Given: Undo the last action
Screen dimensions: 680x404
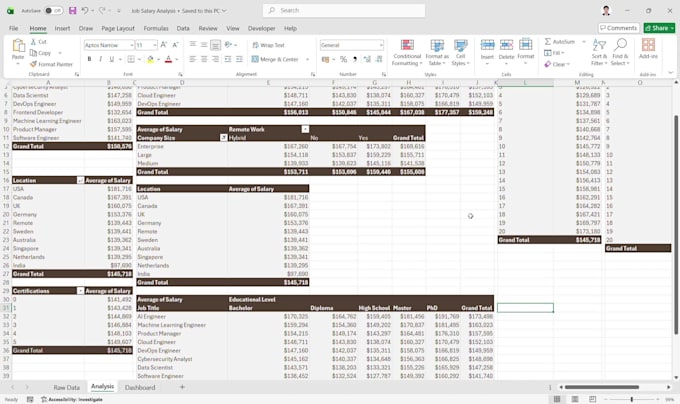Looking at the screenshot, I should pyautogui.click(x=85, y=10).
